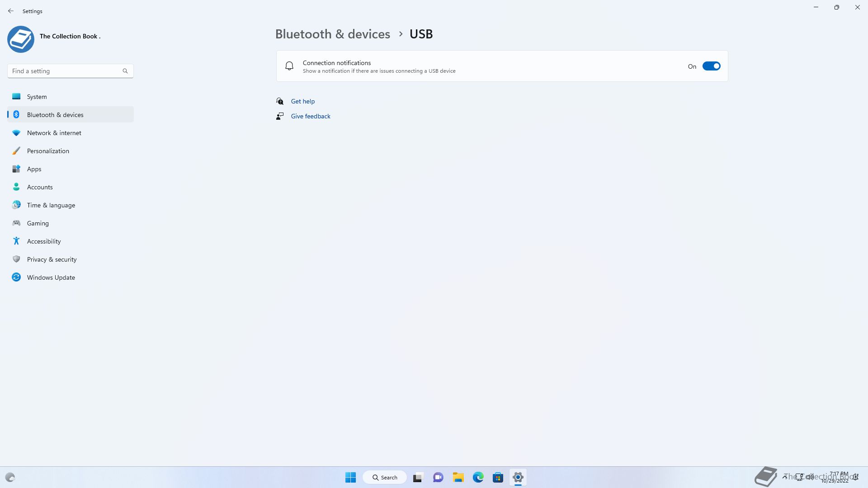Open Network & internet settings
868x488 pixels.
pos(54,133)
